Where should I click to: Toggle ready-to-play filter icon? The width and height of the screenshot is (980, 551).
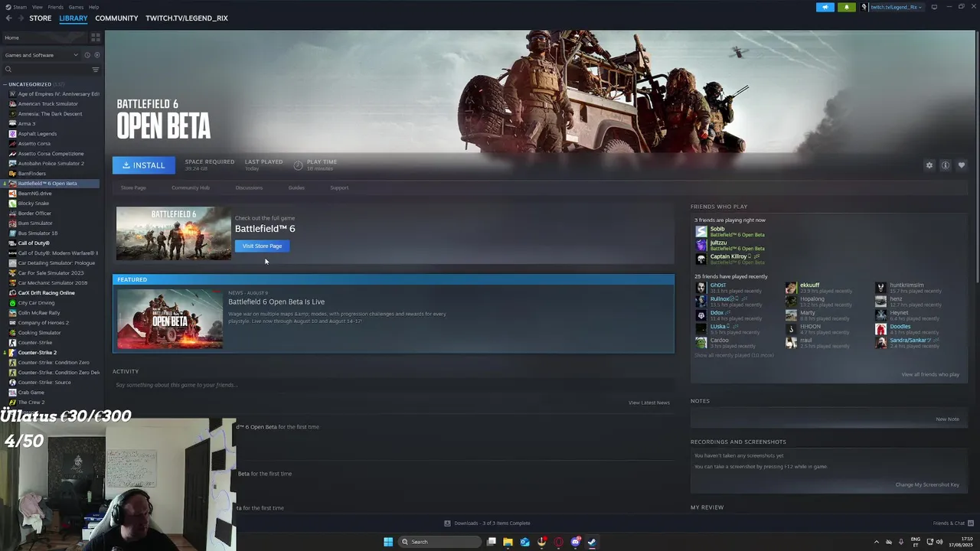click(96, 55)
